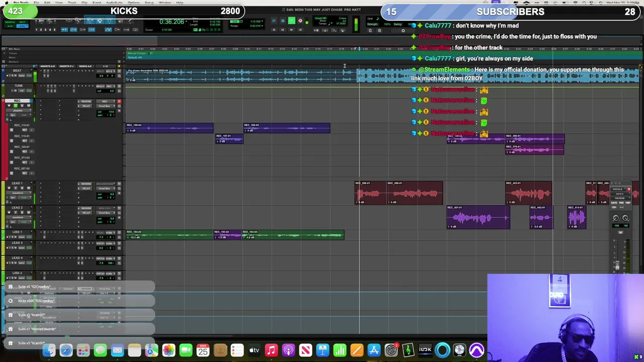
Task: Open LEAD 1 waveform view dropdown
Action: click(x=19, y=193)
